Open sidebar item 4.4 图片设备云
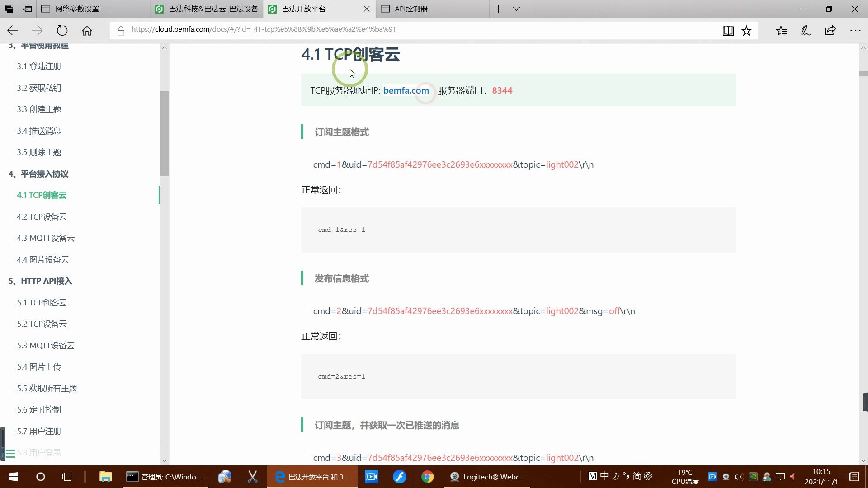 click(x=43, y=260)
